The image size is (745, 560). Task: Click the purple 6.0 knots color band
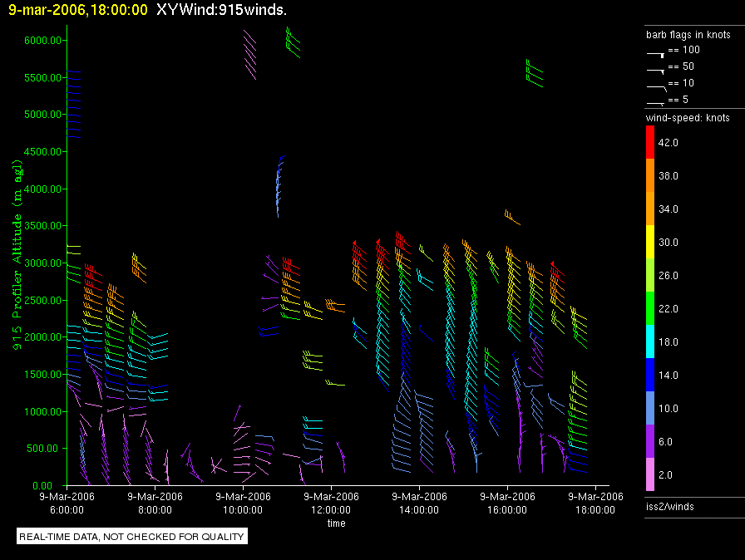(x=650, y=441)
